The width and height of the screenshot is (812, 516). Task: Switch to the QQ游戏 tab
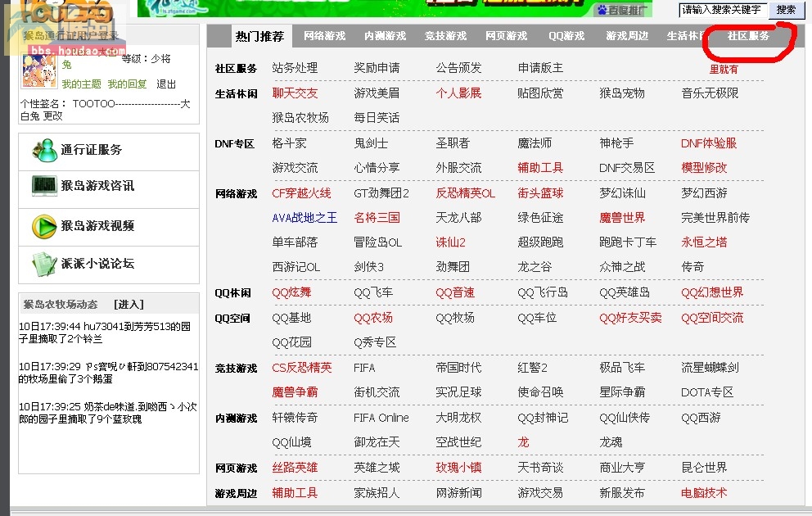566,36
